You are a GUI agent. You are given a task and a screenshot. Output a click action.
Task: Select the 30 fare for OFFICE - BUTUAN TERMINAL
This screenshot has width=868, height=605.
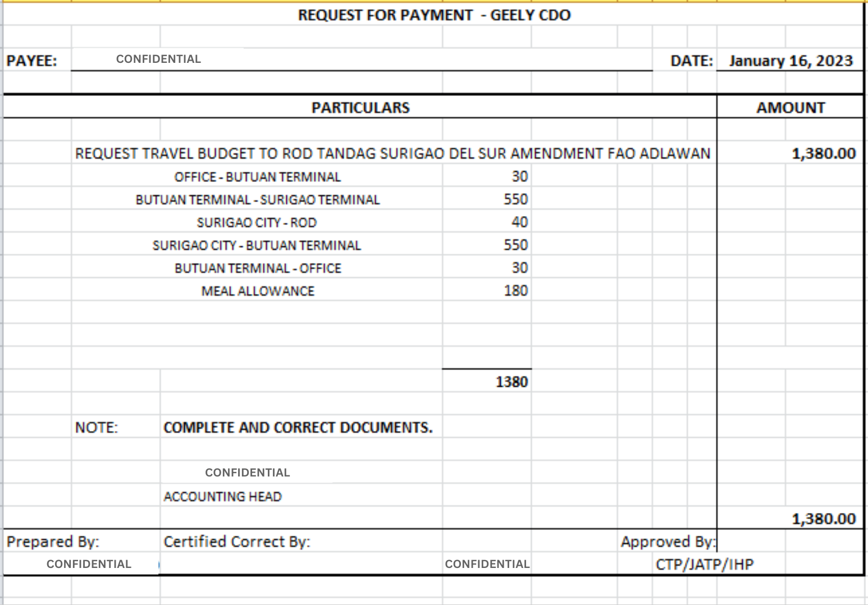[520, 176]
